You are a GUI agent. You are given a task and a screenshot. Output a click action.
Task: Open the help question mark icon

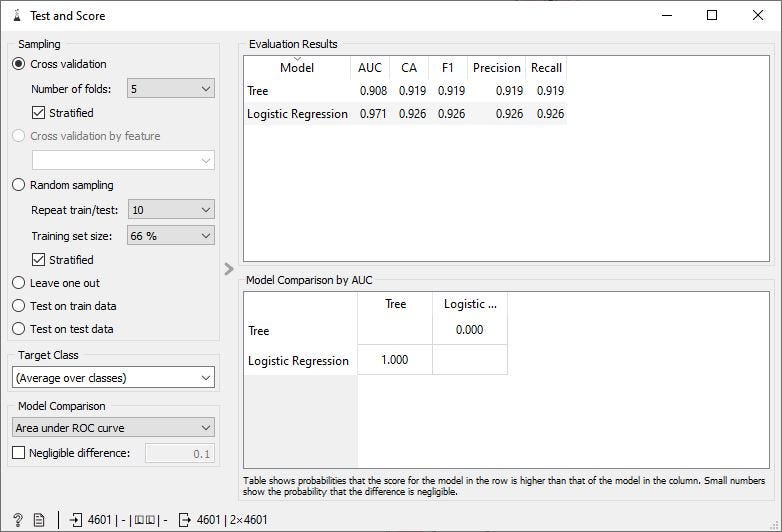[18, 520]
